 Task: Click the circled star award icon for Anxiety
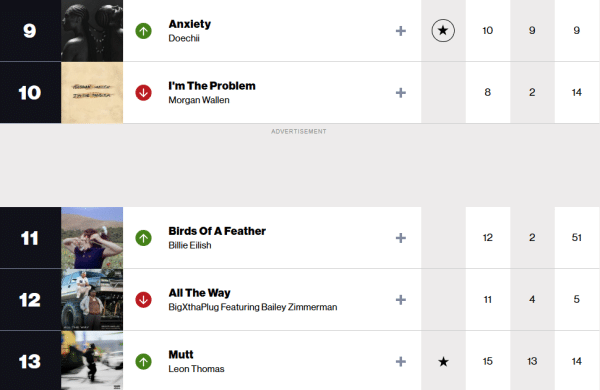click(443, 31)
